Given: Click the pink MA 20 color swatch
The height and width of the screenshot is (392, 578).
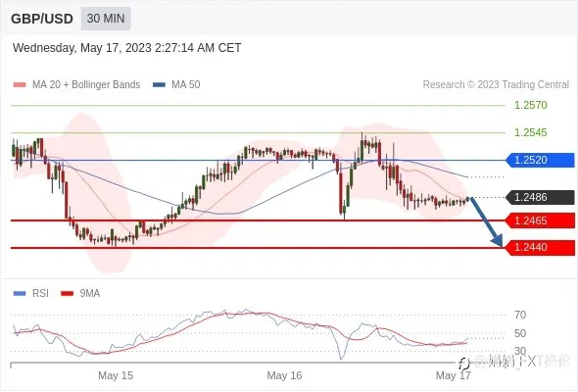Looking at the screenshot, I should pyautogui.click(x=20, y=85).
